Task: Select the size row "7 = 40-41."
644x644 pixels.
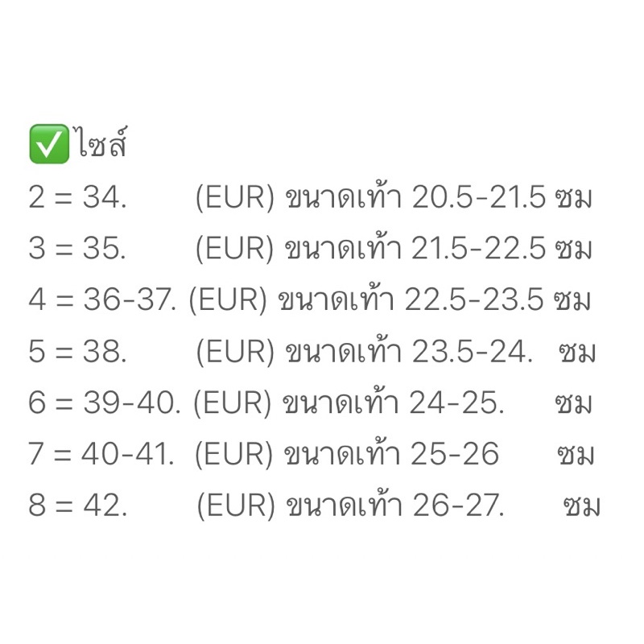Action: (x=101, y=455)
